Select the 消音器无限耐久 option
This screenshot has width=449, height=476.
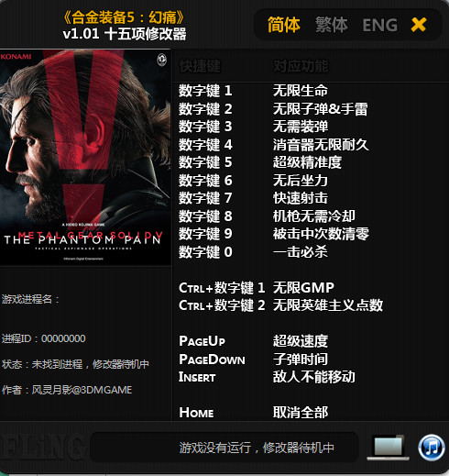click(321, 144)
